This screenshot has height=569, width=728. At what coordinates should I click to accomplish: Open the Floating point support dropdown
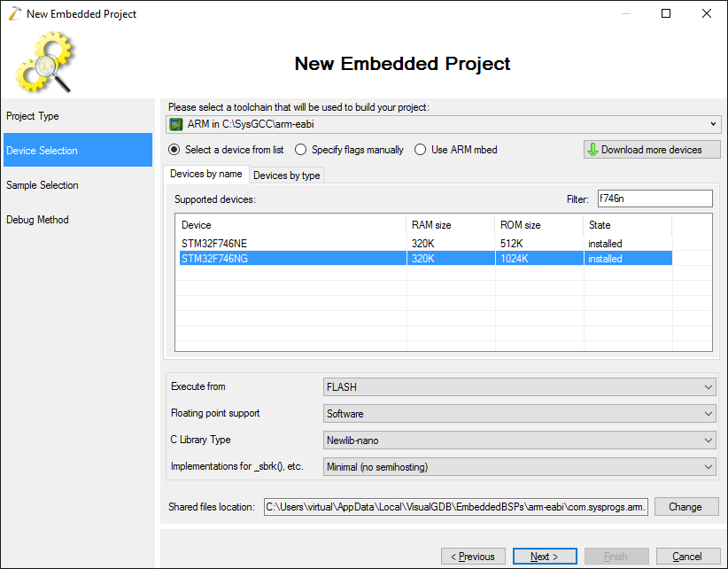519,413
